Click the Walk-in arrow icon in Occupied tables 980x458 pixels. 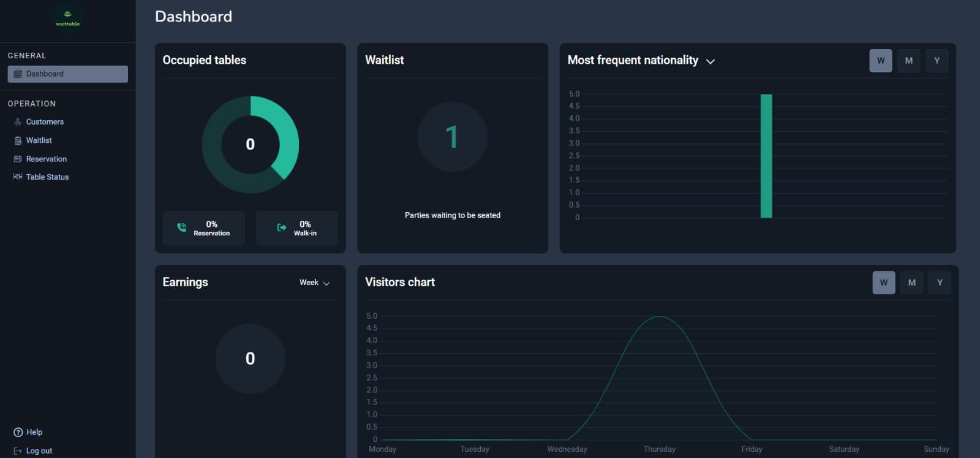(282, 227)
